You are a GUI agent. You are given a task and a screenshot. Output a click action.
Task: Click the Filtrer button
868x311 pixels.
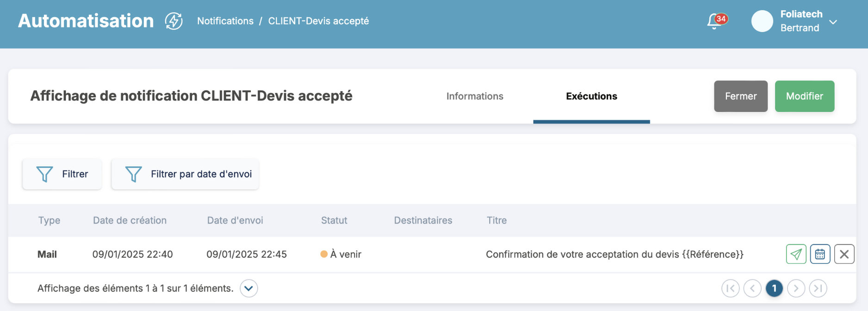pyautogui.click(x=62, y=174)
